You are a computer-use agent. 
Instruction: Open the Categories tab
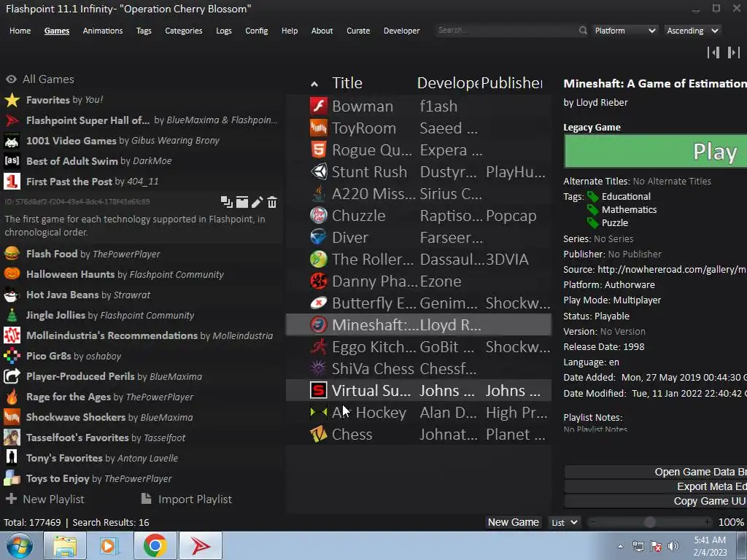coord(183,31)
